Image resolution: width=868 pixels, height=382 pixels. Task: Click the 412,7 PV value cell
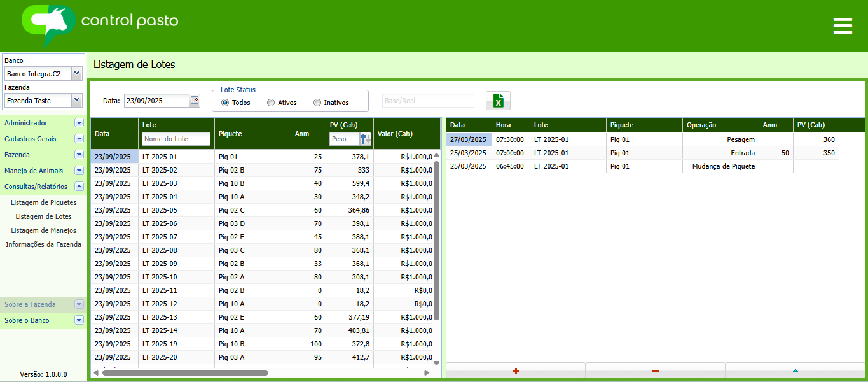pos(350,357)
